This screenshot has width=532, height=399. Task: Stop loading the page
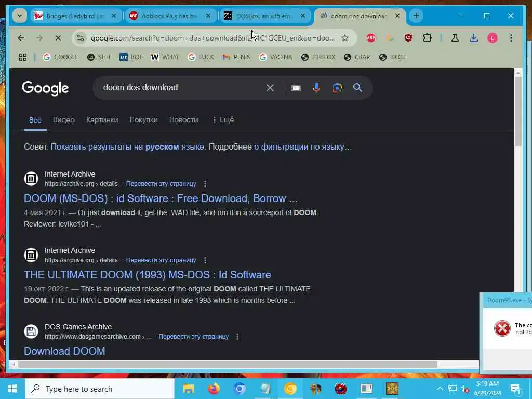(58, 38)
